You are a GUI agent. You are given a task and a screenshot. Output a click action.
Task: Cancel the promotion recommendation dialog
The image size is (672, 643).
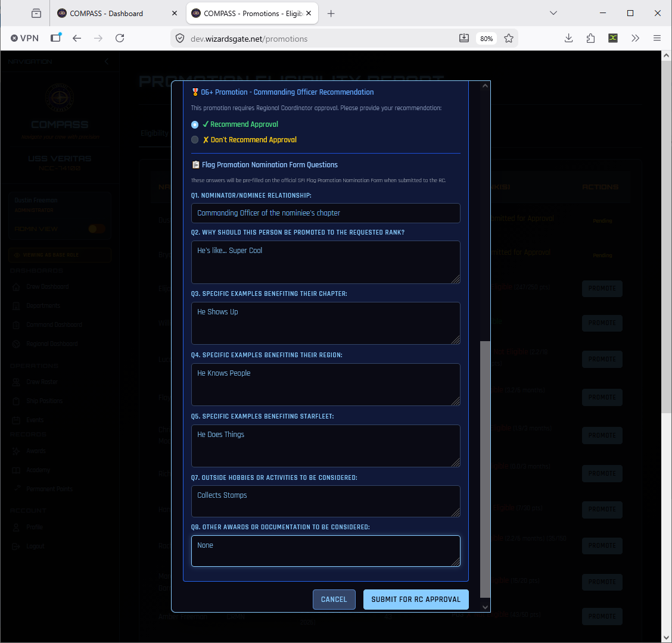click(334, 600)
